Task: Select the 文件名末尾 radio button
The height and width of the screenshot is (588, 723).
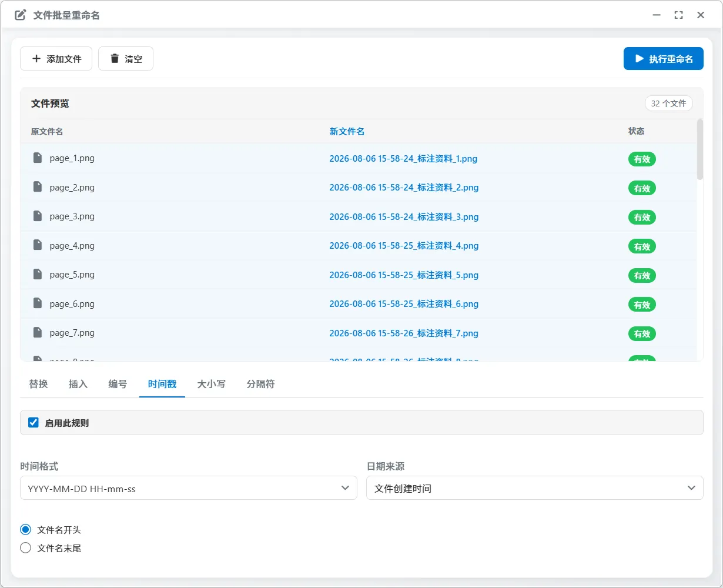Action: [25, 547]
